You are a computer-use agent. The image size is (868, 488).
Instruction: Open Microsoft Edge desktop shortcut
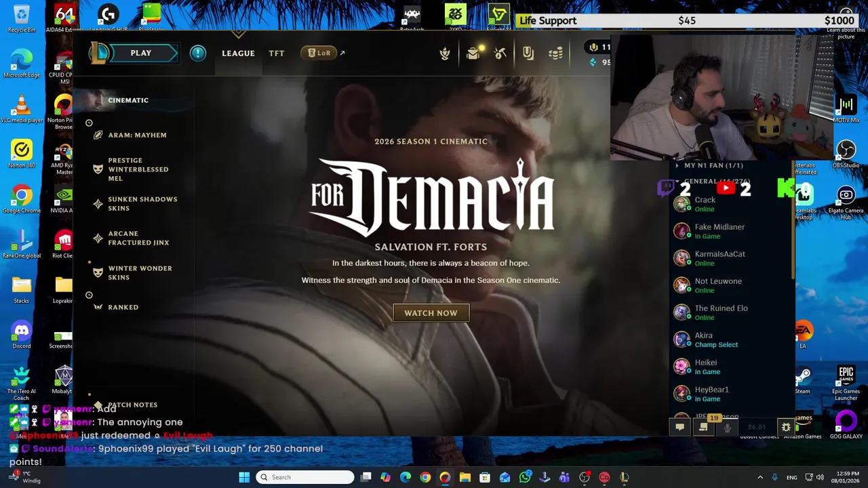(22, 64)
